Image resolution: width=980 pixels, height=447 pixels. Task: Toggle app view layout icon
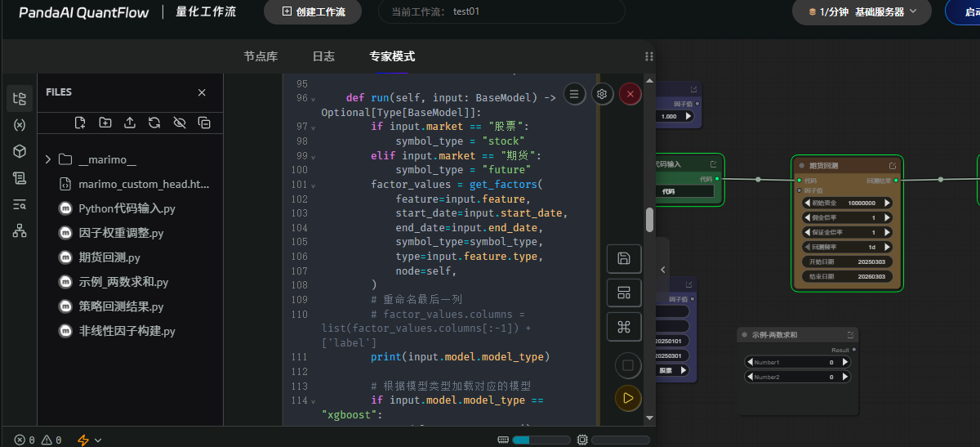coord(624,293)
